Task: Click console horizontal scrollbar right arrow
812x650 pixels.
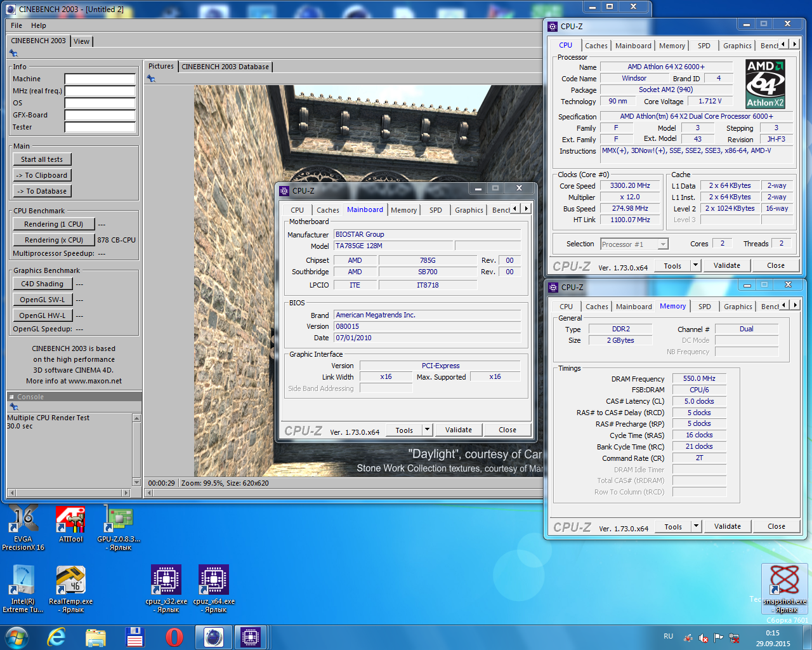Action: [x=126, y=493]
